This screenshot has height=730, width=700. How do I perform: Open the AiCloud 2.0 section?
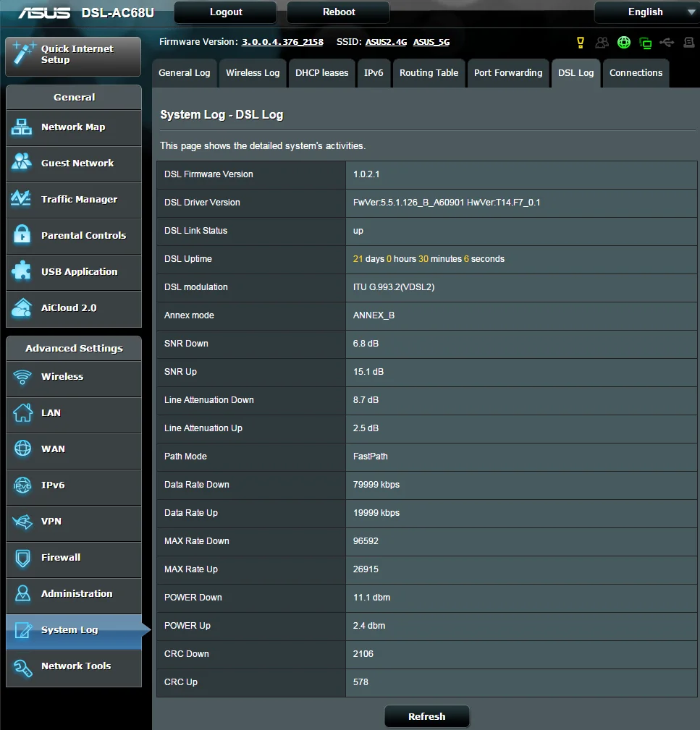pyautogui.click(x=74, y=307)
